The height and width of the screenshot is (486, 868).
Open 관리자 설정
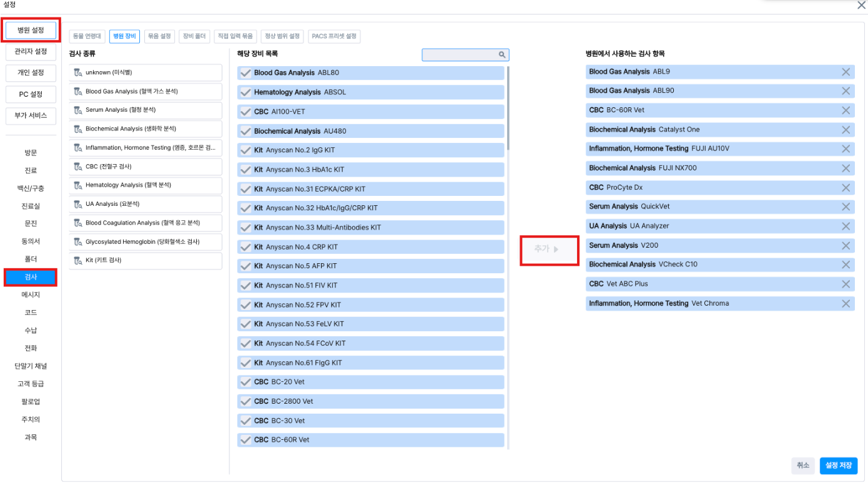click(31, 51)
